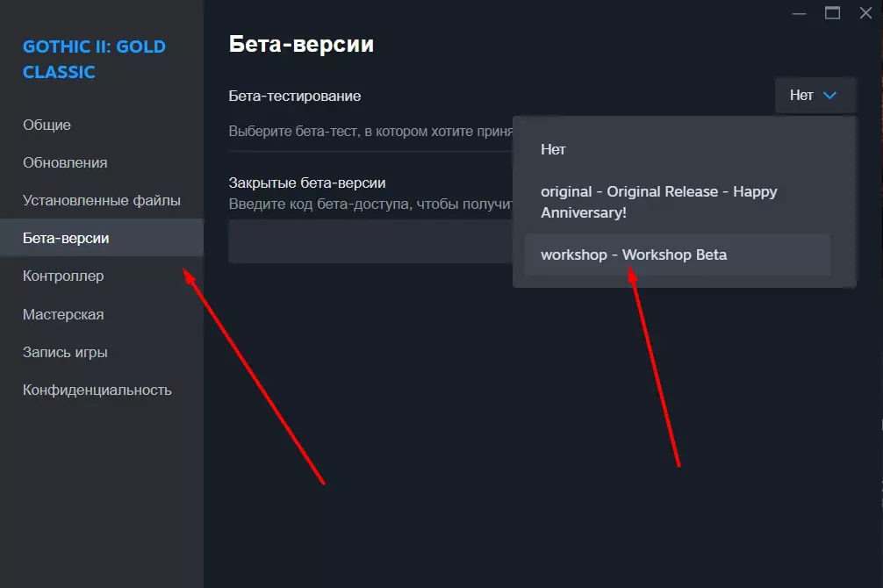
Task: Click the beta access code input field
Action: [x=369, y=241]
